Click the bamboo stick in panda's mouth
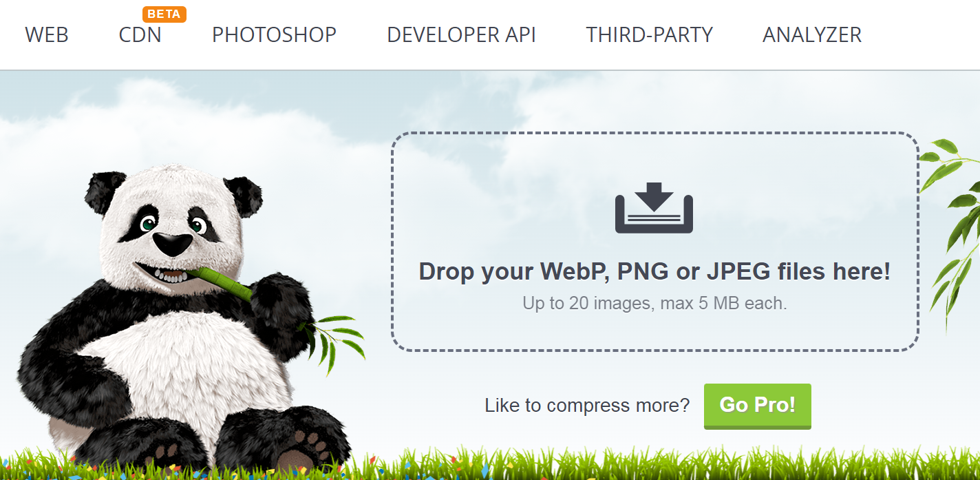Screen dimensions: 980x480 pyautogui.click(x=222, y=281)
